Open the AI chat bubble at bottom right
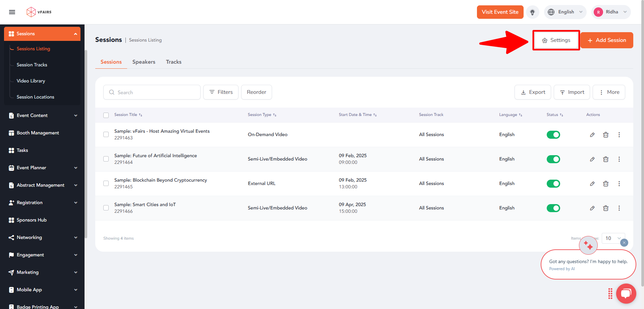 (626, 294)
